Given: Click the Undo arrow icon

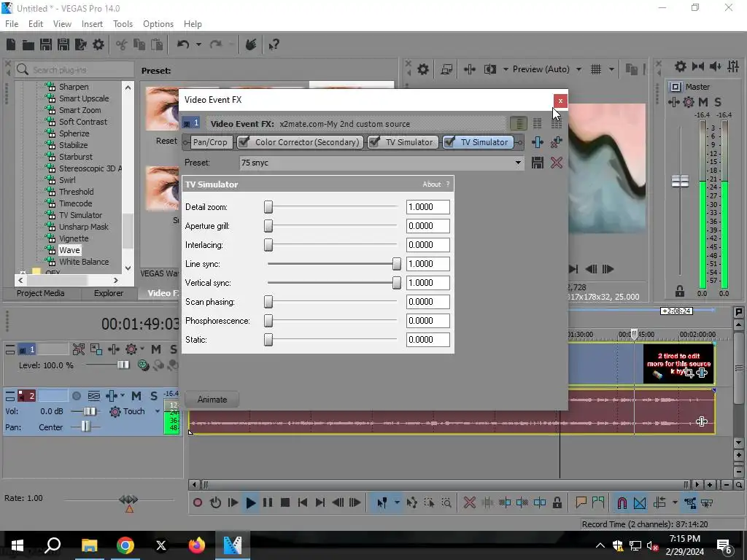Looking at the screenshot, I should tap(183, 44).
